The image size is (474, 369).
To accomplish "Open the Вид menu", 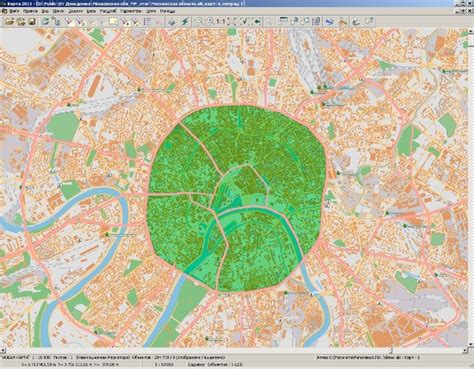I will [x=45, y=11].
